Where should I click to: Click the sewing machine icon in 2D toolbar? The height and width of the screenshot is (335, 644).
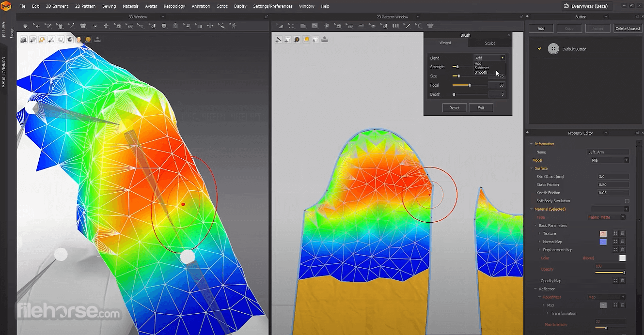(x=338, y=26)
